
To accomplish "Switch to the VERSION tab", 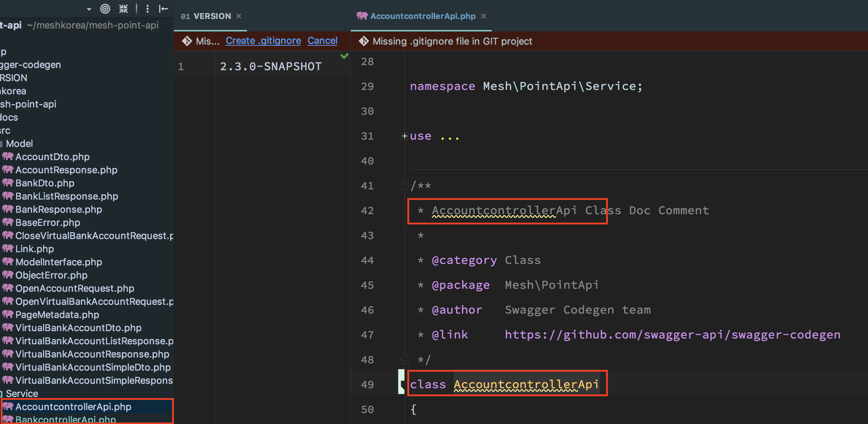I will click(212, 16).
